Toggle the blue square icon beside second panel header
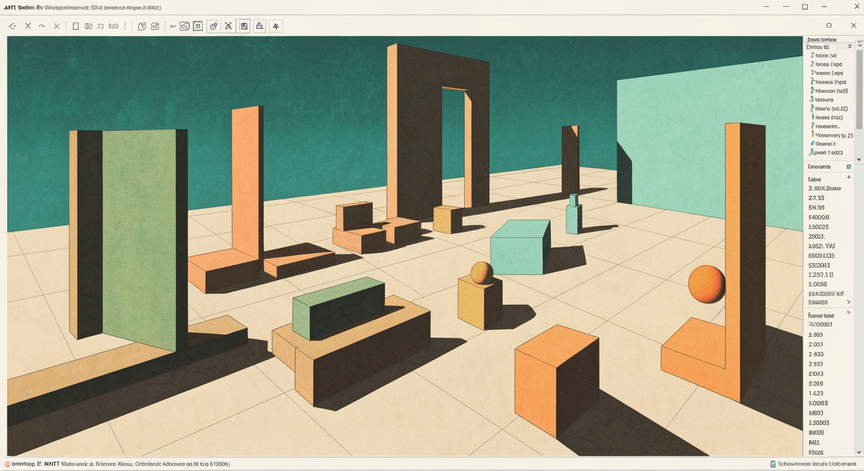This screenshot has height=471, width=864. (x=849, y=166)
